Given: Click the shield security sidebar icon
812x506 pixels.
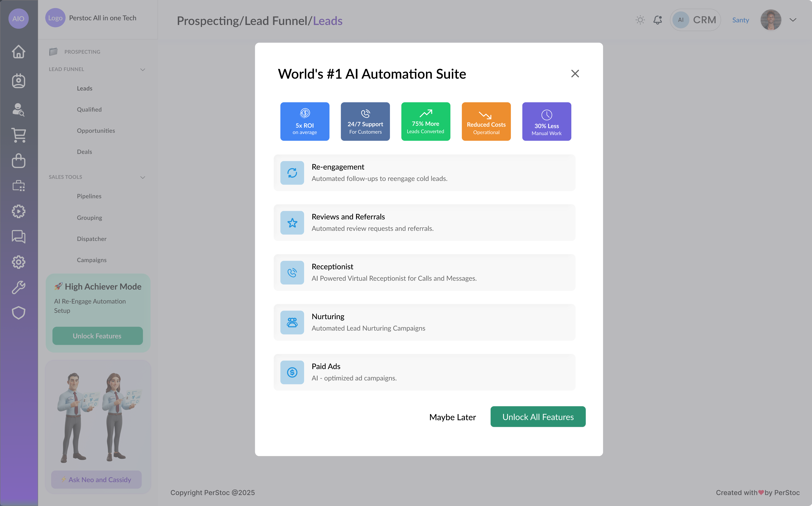Looking at the screenshot, I should pyautogui.click(x=18, y=313).
